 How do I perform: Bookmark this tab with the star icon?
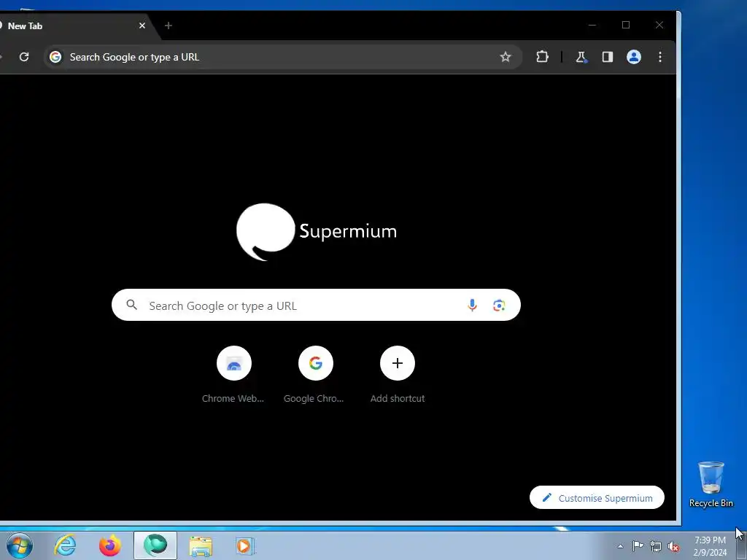pyautogui.click(x=506, y=57)
